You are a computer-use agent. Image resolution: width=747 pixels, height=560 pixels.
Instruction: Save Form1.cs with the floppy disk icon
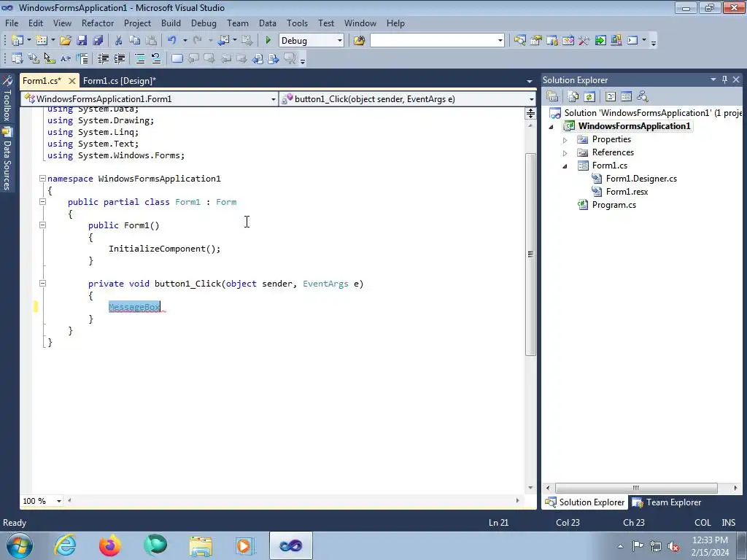coord(82,41)
